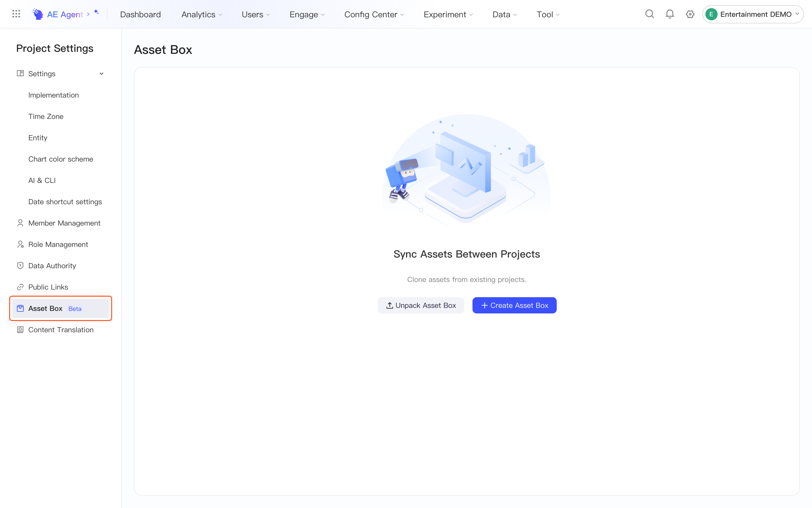Click the empty-state illustration image
Viewport: 812px width, 508px height.
467,171
